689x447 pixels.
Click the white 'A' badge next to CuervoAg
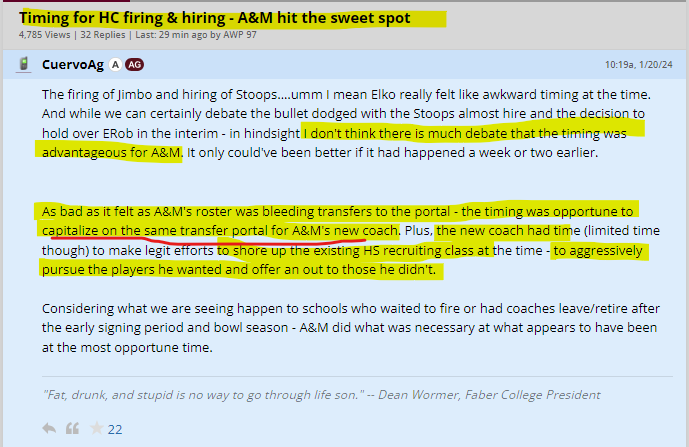115,65
